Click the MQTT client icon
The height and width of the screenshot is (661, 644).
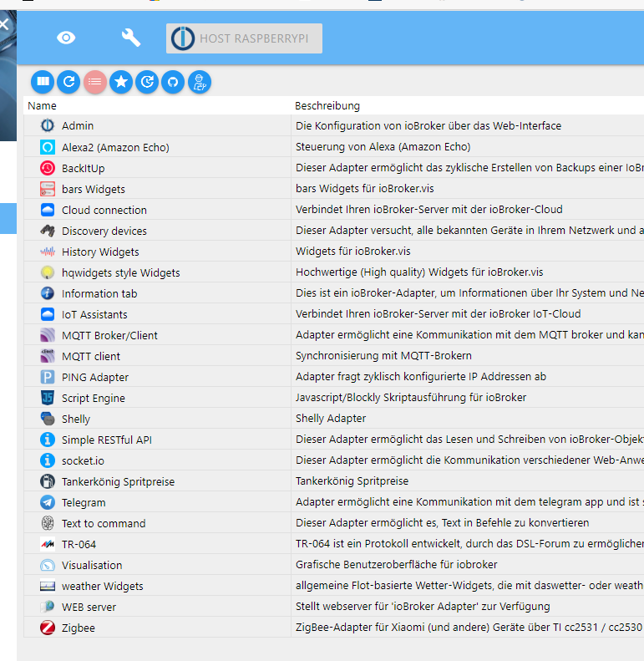pos(48,356)
